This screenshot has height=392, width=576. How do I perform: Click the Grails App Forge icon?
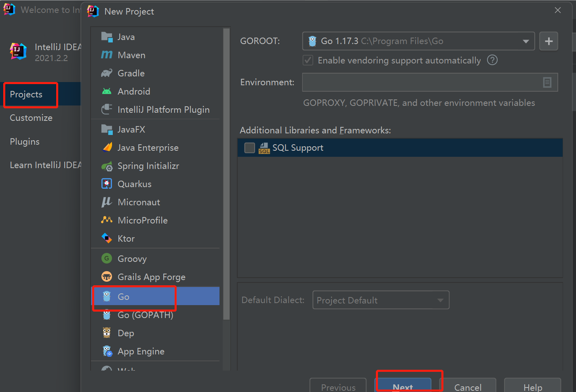pyautogui.click(x=107, y=277)
